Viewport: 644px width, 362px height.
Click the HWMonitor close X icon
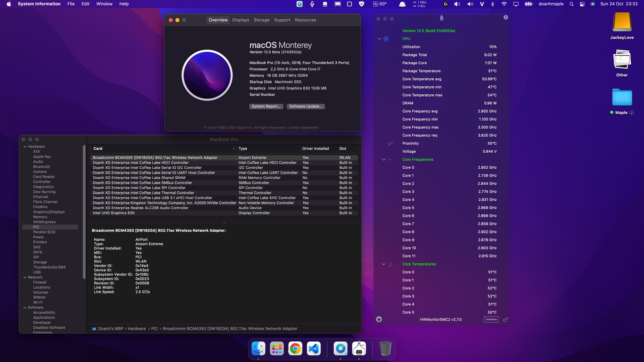tap(506, 17)
